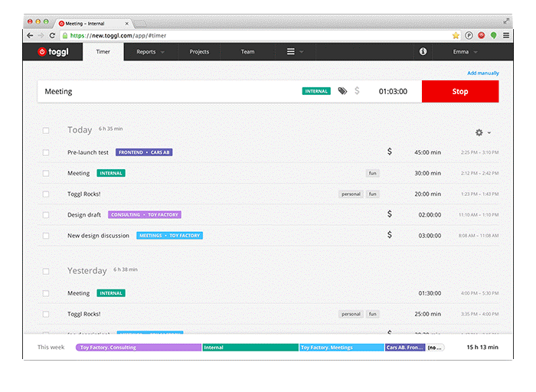Image resolution: width=536 pixels, height=392 pixels.
Task: Click INTERNAL project tag in timer bar
Action: pos(316,91)
